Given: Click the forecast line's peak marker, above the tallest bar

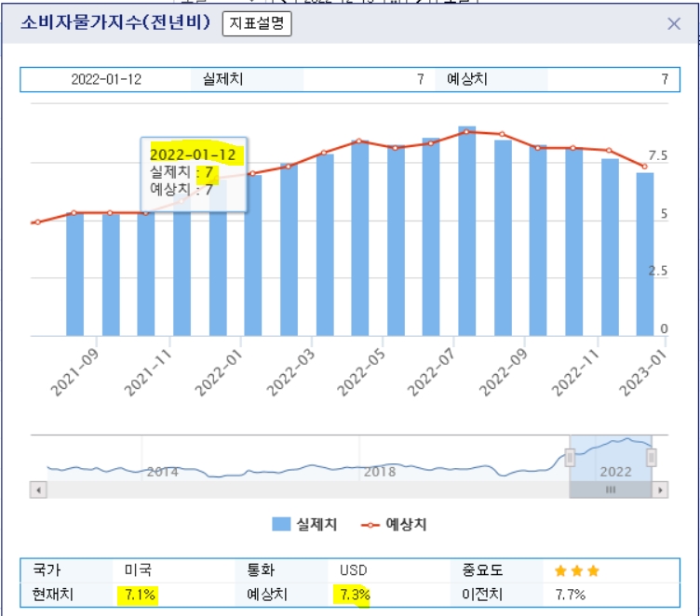Looking at the screenshot, I should coord(466,132).
